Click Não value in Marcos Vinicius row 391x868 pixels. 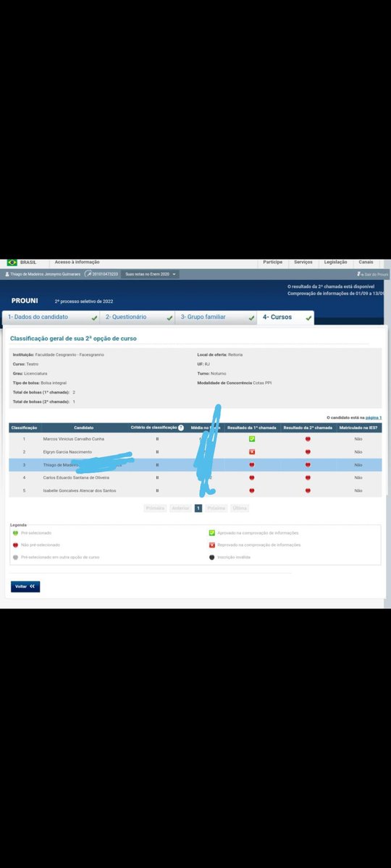click(x=358, y=438)
